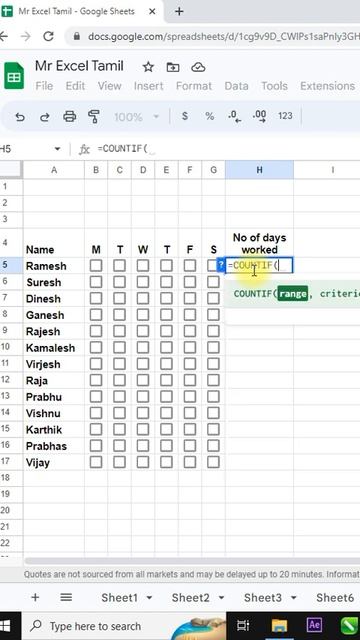360x640 pixels.
Task: Tick Vijay's Saturday checkbox
Action: click(x=213, y=462)
